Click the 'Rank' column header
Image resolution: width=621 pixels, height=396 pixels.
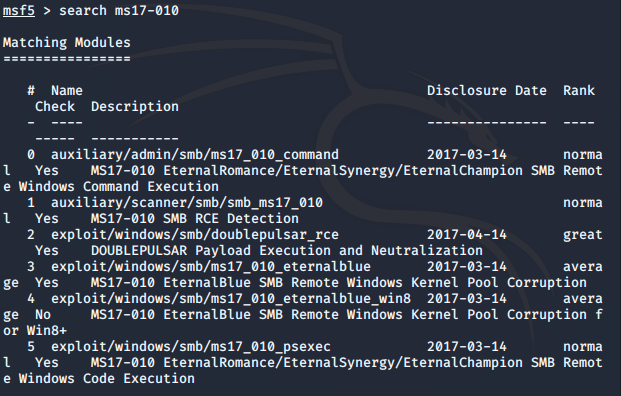click(579, 91)
